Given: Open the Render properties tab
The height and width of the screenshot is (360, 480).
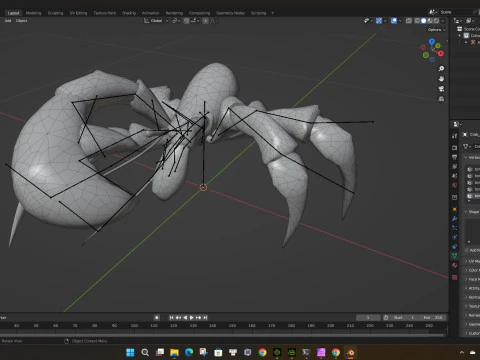Looking at the screenshot, I should (455, 147).
